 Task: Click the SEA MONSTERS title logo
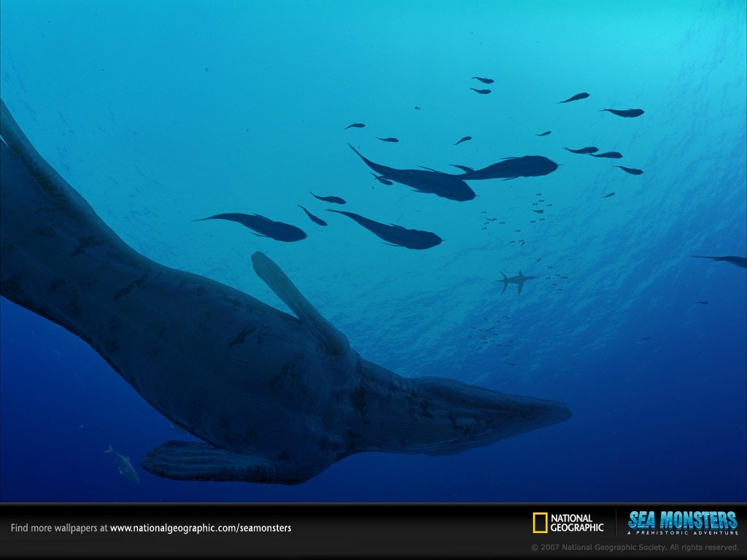pos(682,519)
